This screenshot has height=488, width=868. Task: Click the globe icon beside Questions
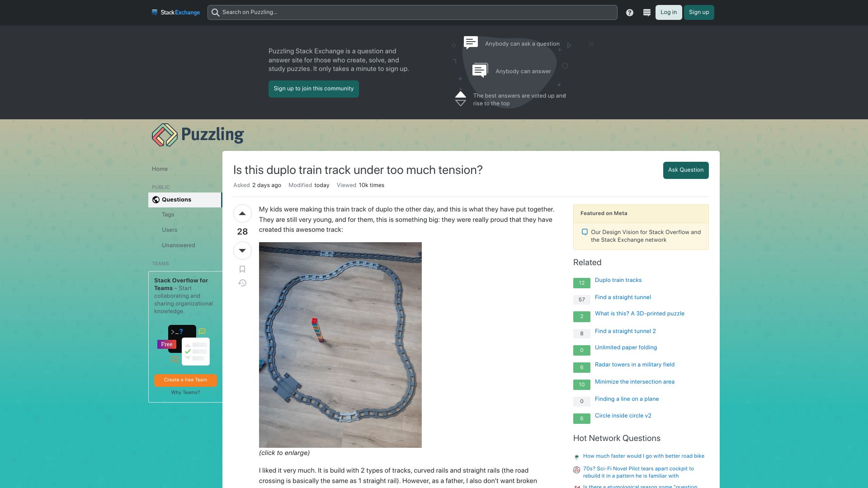(156, 200)
